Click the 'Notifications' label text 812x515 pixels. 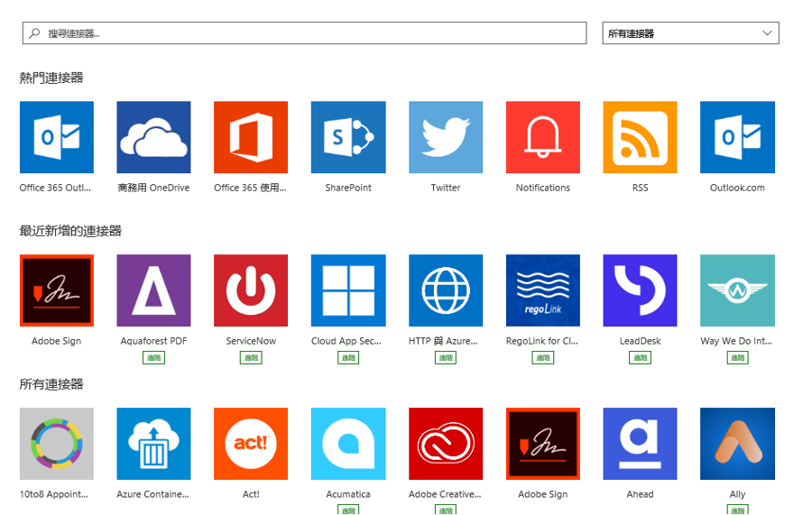pyautogui.click(x=543, y=188)
